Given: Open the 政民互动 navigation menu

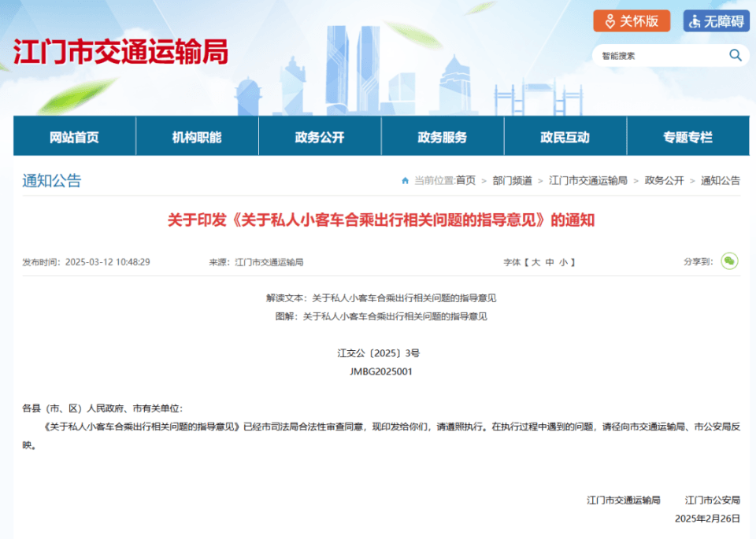Looking at the screenshot, I should [x=565, y=137].
